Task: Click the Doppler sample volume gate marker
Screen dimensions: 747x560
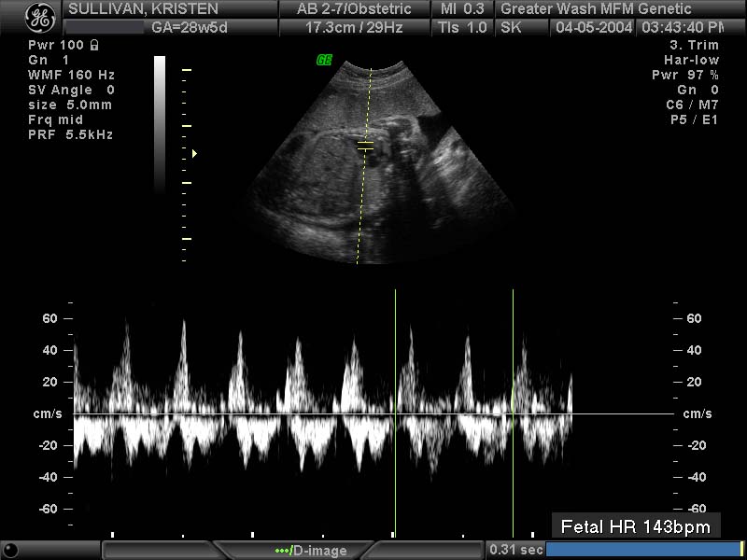Action: coord(365,146)
